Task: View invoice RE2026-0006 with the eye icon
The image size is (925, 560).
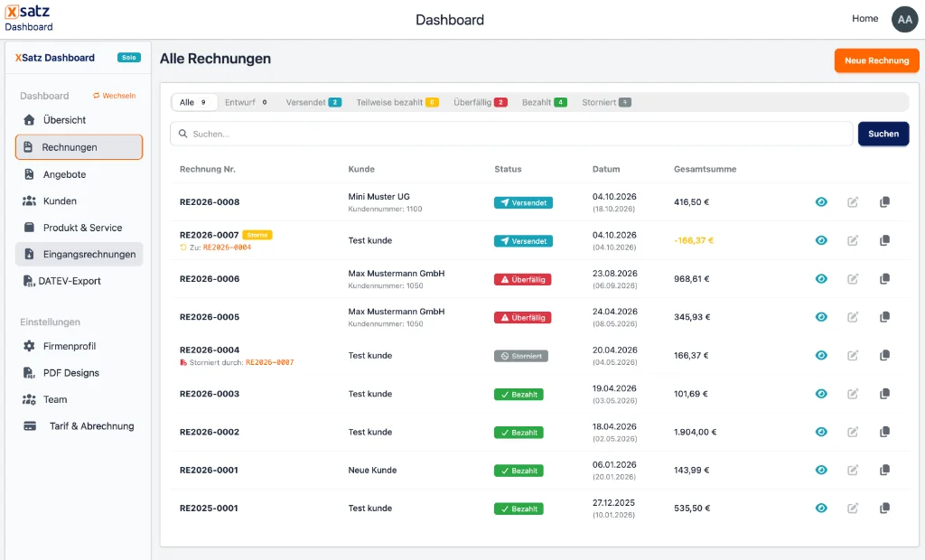Action: point(821,278)
